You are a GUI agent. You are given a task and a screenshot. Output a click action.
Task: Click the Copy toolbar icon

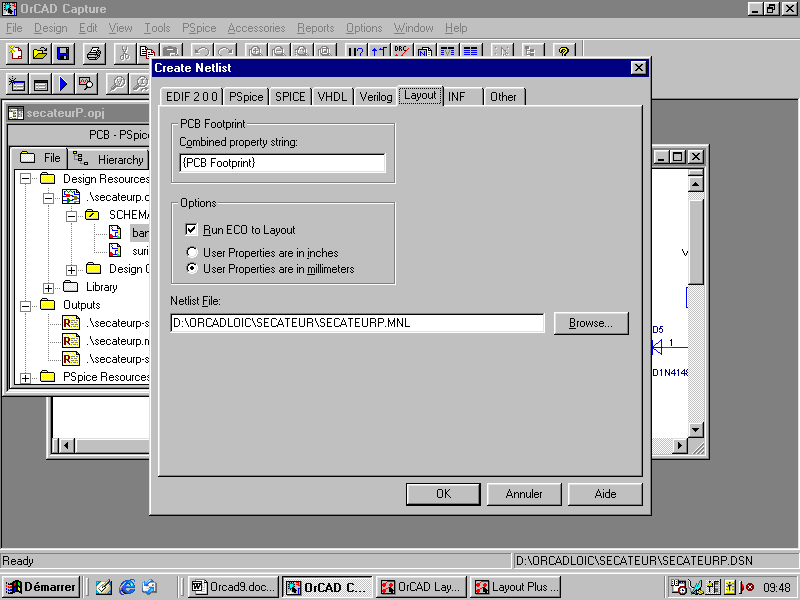coord(147,52)
